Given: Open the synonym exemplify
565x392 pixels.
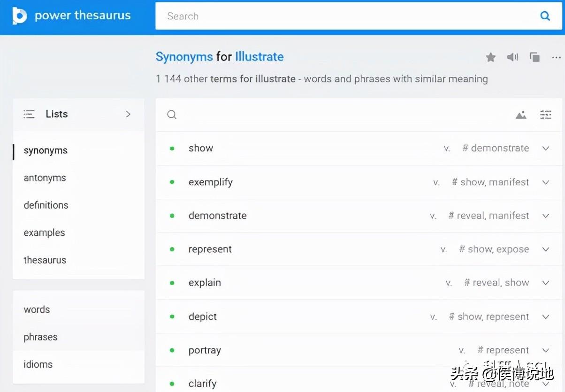Looking at the screenshot, I should (211, 182).
